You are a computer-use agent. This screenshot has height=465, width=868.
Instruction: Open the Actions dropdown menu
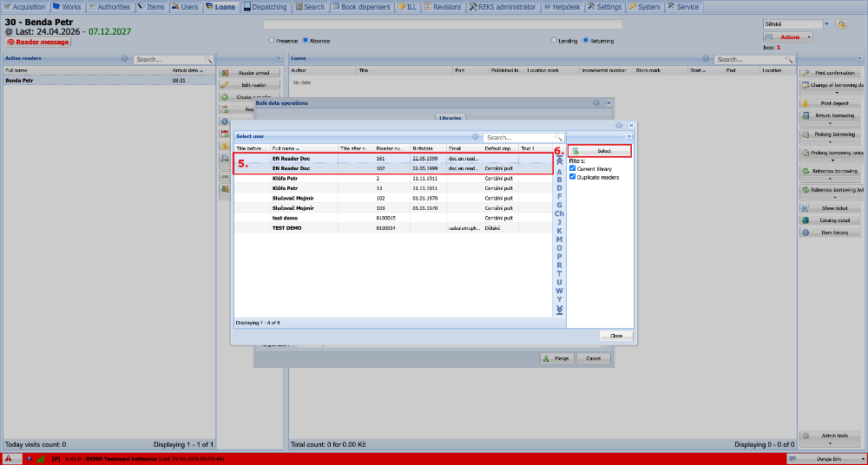click(788, 37)
